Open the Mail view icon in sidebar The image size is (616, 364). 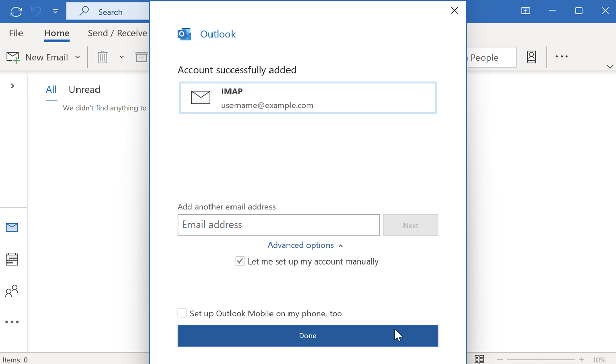(12, 227)
